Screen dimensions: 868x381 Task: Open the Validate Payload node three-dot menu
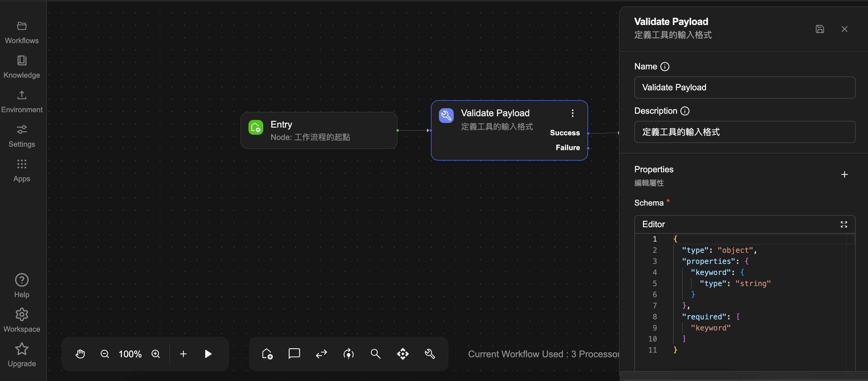[572, 113]
